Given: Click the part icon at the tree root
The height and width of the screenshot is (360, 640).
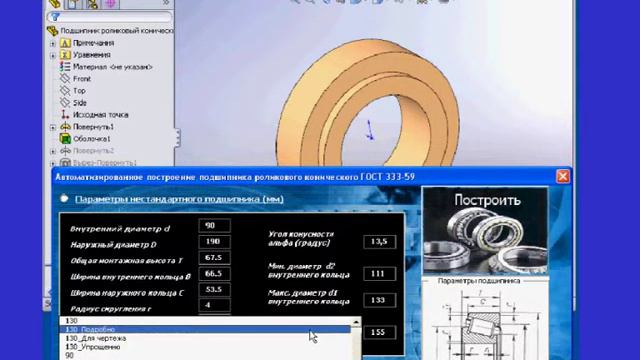Looking at the screenshot, I should [52, 31].
